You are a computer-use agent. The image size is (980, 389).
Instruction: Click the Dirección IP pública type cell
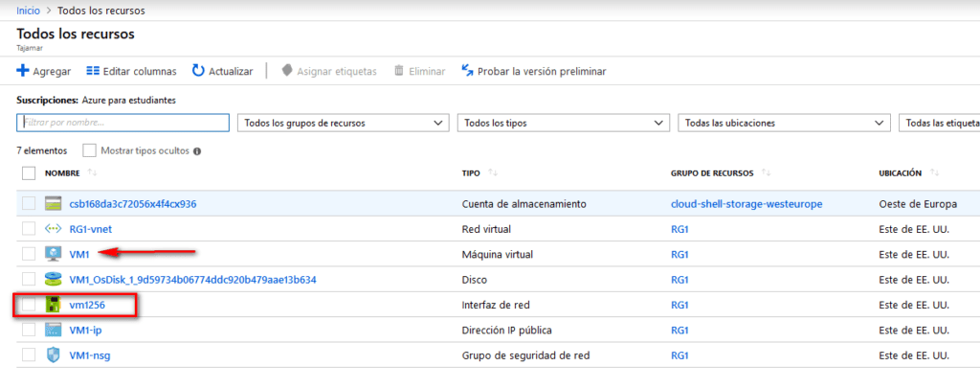505,331
